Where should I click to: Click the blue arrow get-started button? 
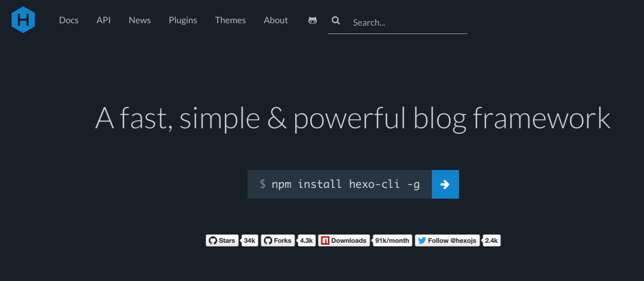445,184
